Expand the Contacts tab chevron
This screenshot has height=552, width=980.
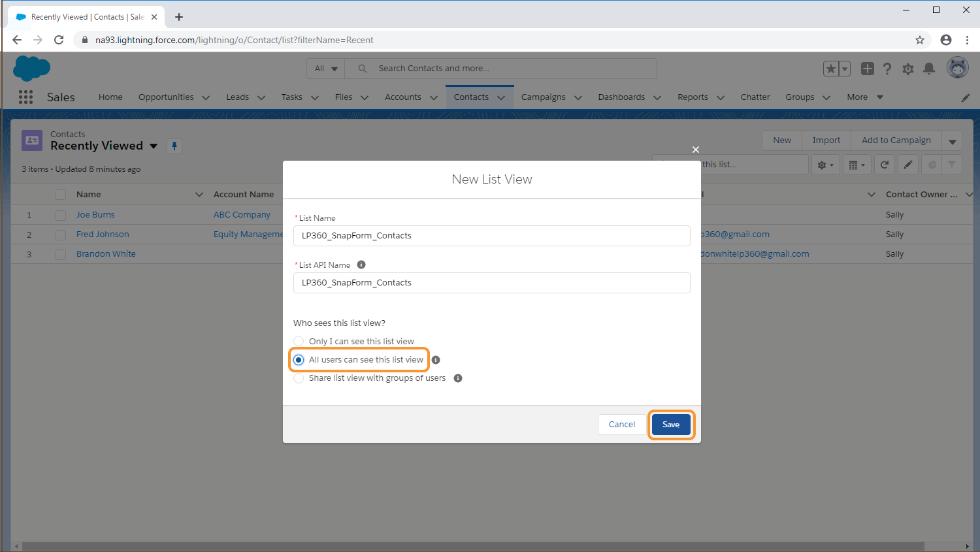pyautogui.click(x=501, y=98)
